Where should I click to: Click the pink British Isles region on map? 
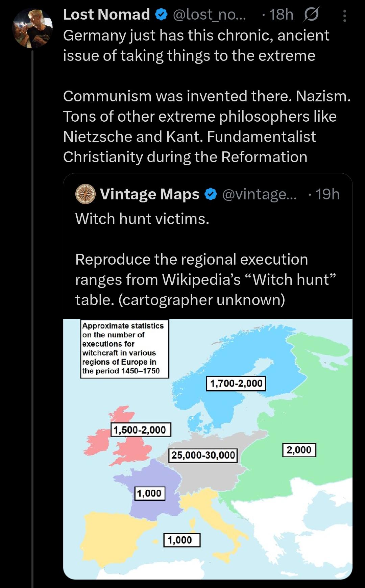point(133,449)
